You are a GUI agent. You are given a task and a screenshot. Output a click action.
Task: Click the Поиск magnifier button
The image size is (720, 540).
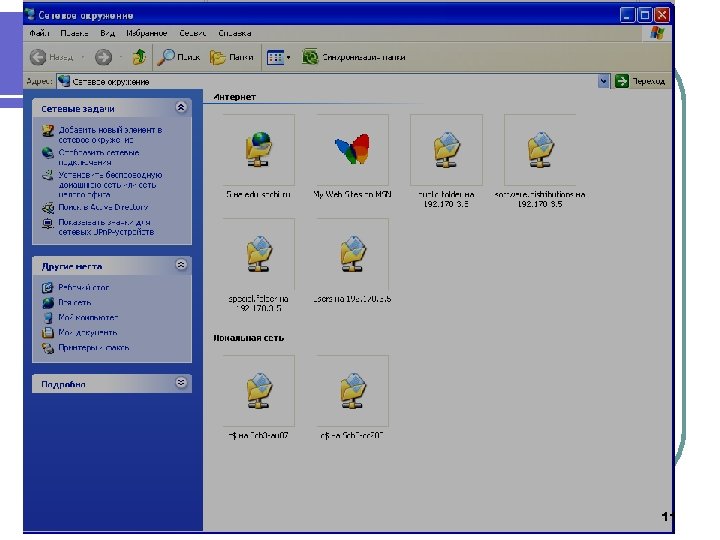[x=178, y=57]
